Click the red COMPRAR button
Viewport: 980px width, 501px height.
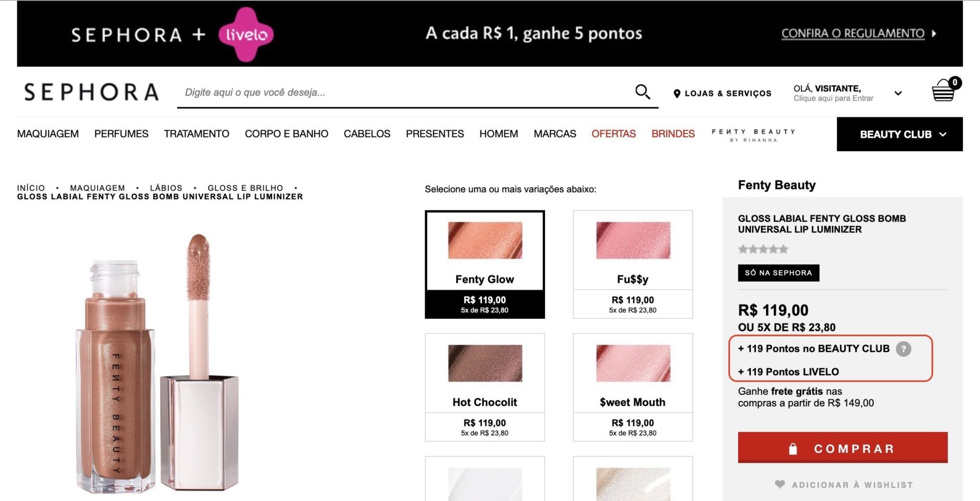tap(843, 448)
